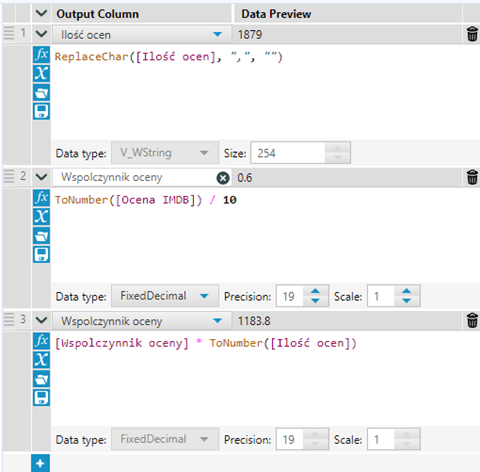The width and height of the screenshot is (480, 472).
Task: Click Scale field of expression 2
Action: tap(381, 296)
